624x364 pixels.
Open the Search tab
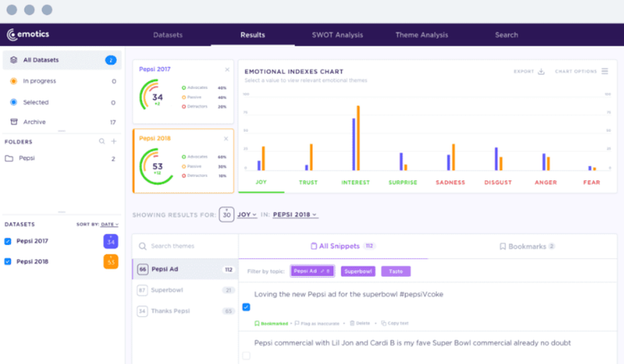(506, 35)
